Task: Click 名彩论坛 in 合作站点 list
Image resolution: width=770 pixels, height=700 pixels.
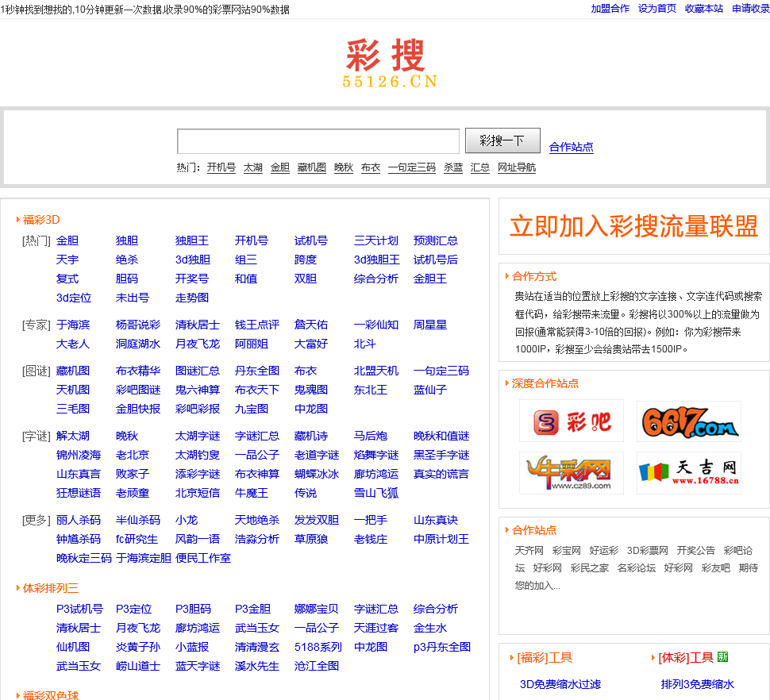Action: pyautogui.click(x=637, y=568)
